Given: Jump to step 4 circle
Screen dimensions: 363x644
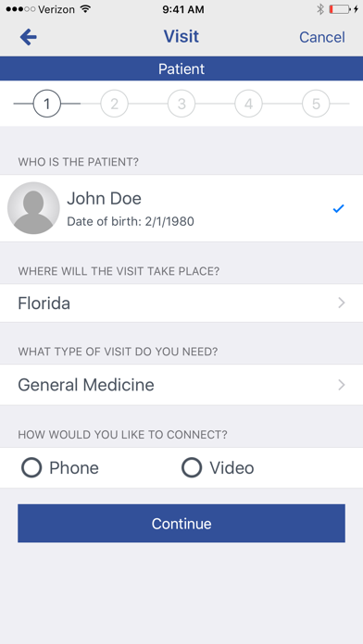Looking at the screenshot, I should coord(248,104).
